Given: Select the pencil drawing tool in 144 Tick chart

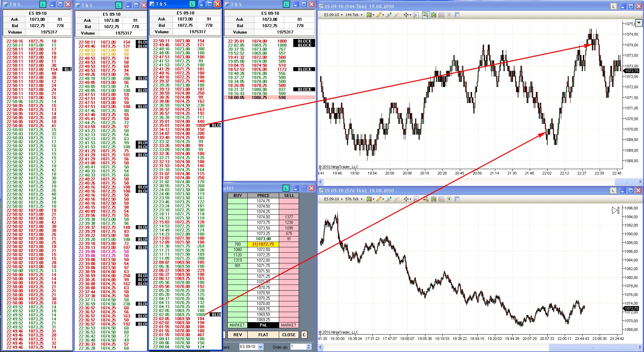Looking at the screenshot, I should 380,15.
